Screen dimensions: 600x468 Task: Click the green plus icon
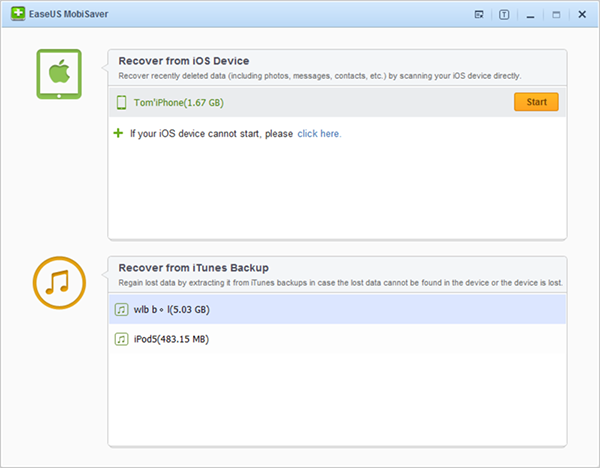[x=118, y=133]
